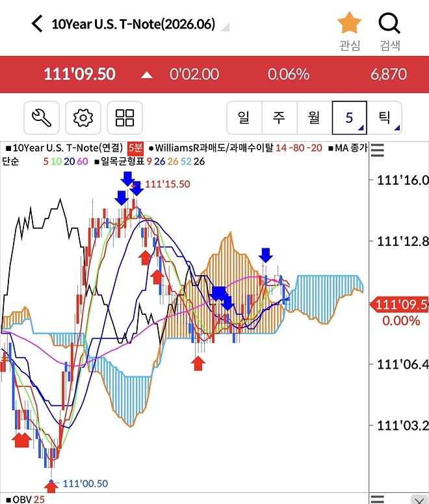429x504 pixels.
Task: Click the price change 0'02.00 value
Action: click(x=194, y=75)
